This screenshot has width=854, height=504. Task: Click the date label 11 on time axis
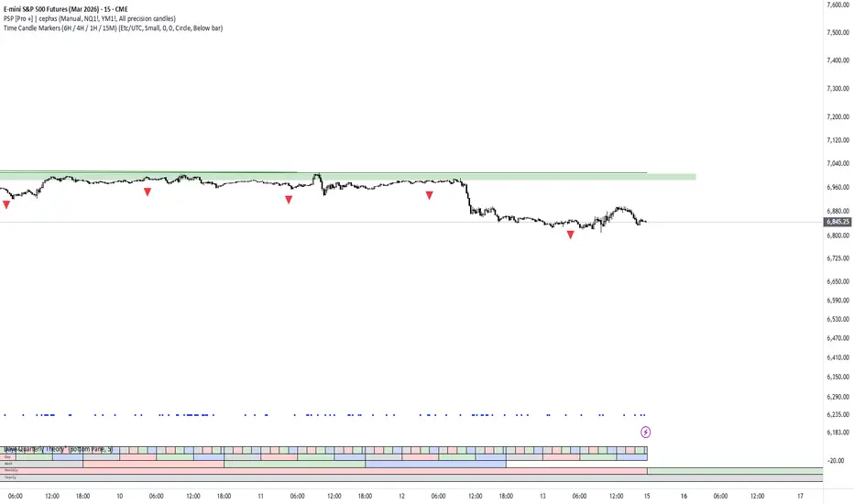(260, 496)
